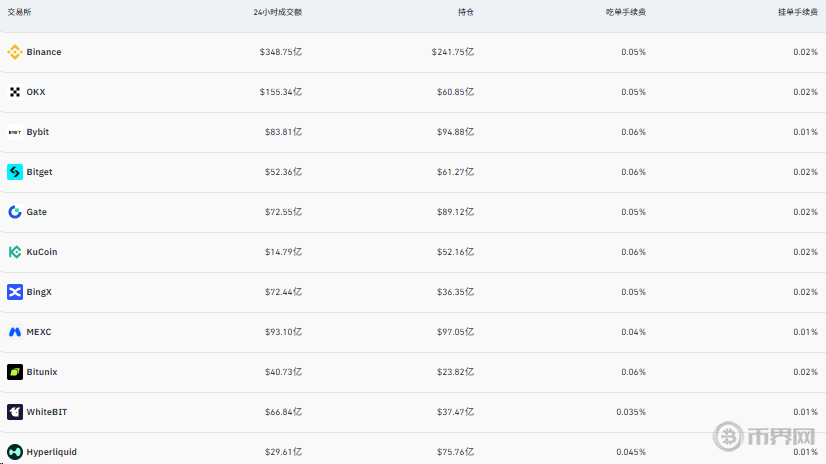This screenshot has height=464, width=826.
Task: Select OKX open interest $60.85亿
Action: pyautogui.click(x=455, y=92)
